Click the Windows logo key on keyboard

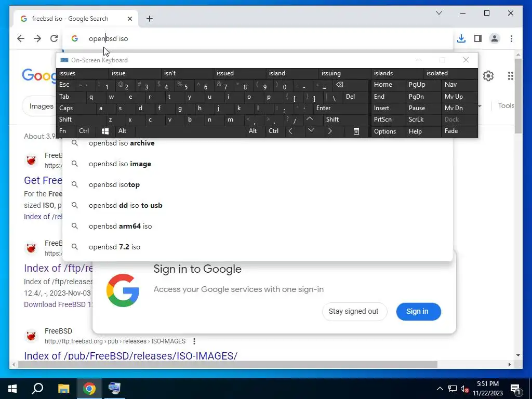click(x=105, y=131)
